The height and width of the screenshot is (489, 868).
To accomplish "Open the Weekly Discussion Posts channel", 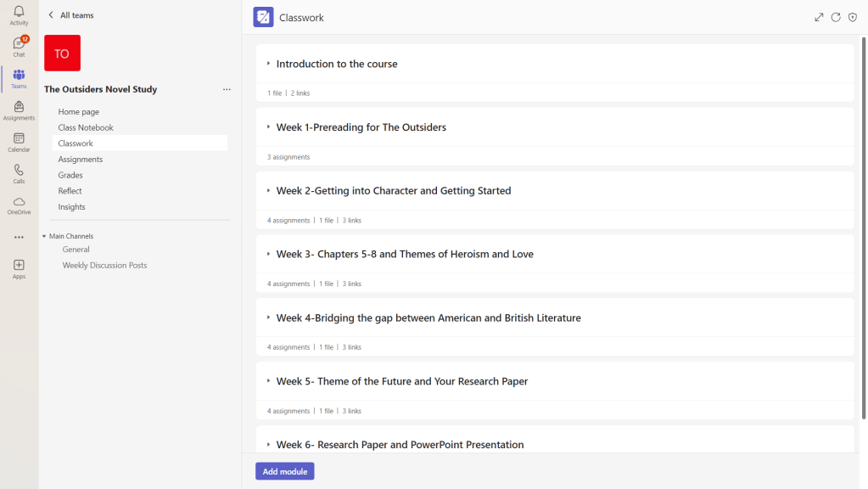I will [104, 265].
